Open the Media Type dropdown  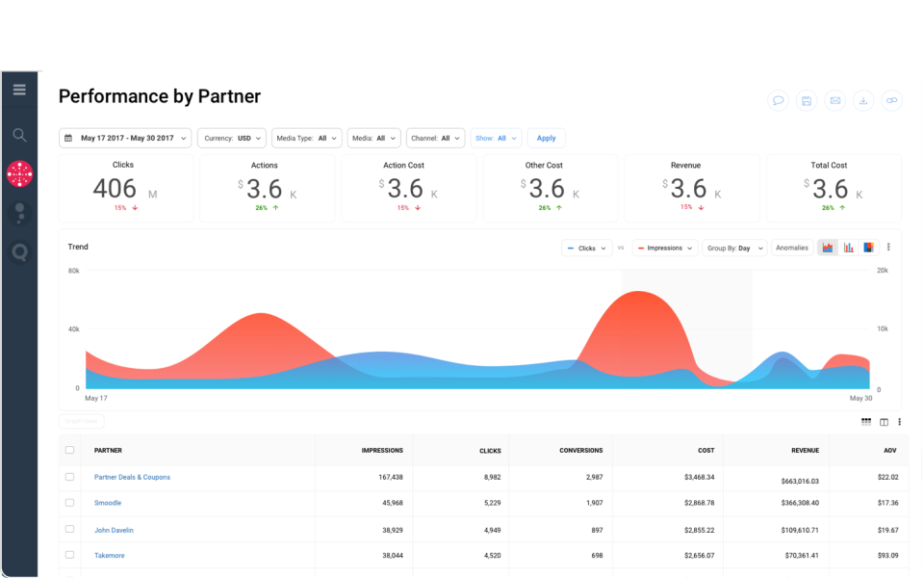coord(306,138)
